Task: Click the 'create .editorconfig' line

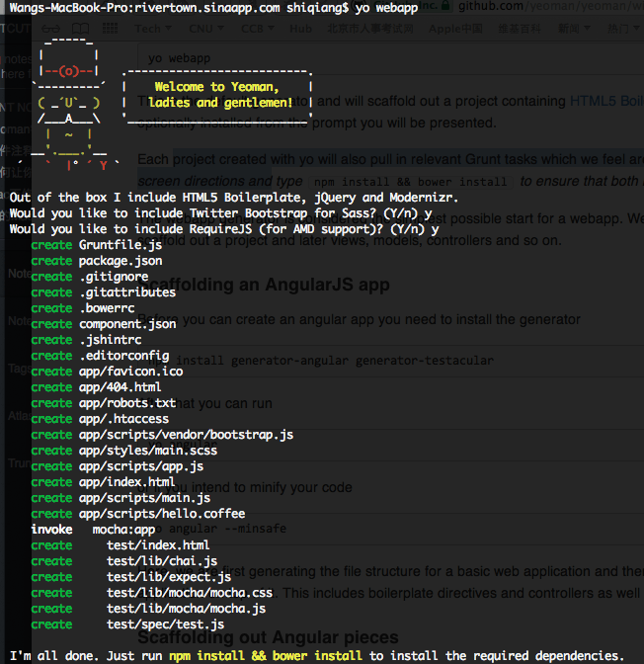Action: [101, 356]
